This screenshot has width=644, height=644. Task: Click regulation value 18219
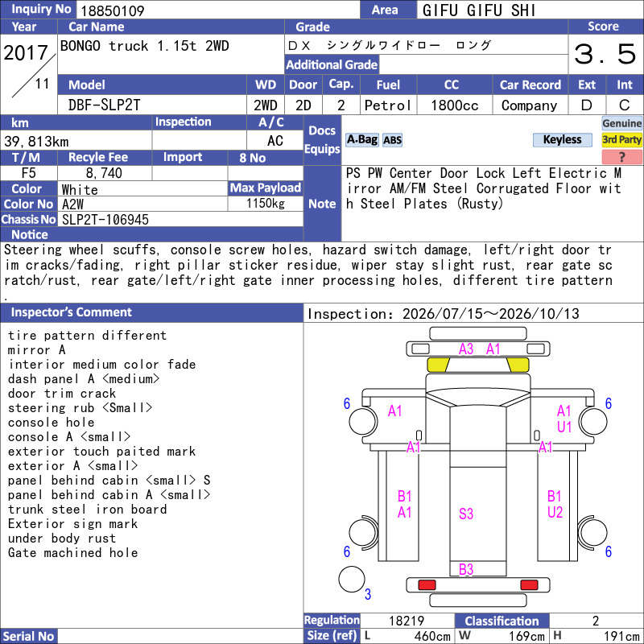(407, 621)
